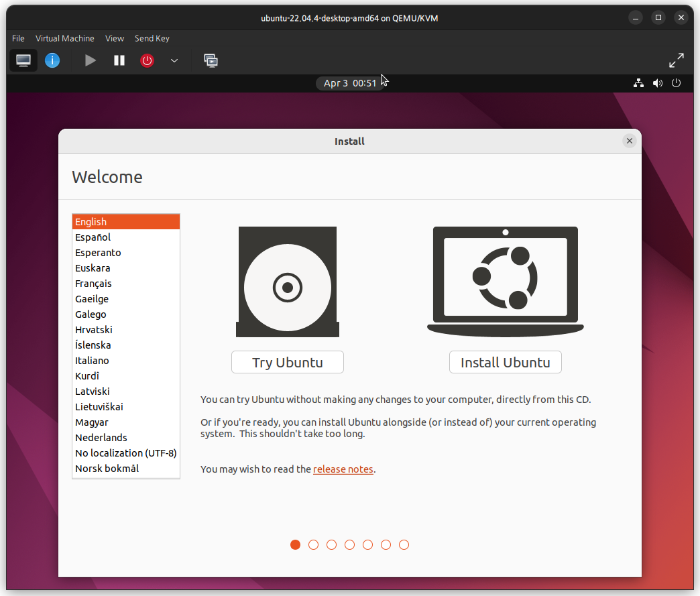
Task: Pause the virtual machine
Action: pos(119,60)
